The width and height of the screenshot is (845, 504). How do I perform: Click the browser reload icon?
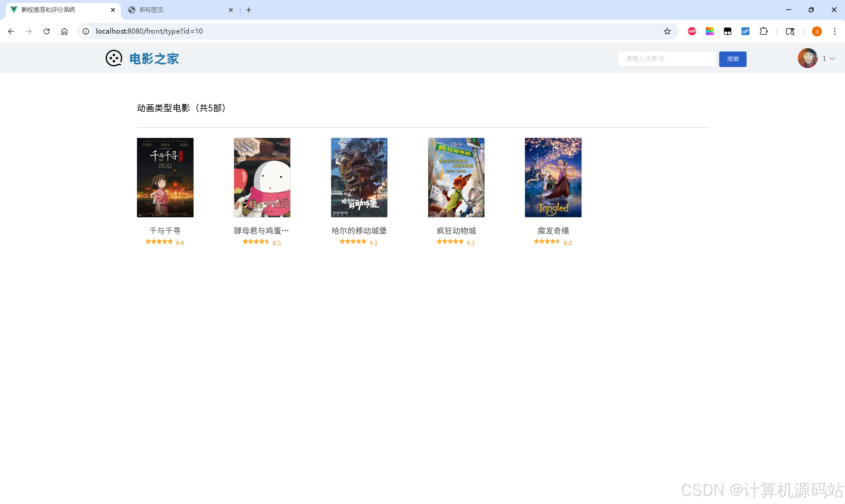47,31
